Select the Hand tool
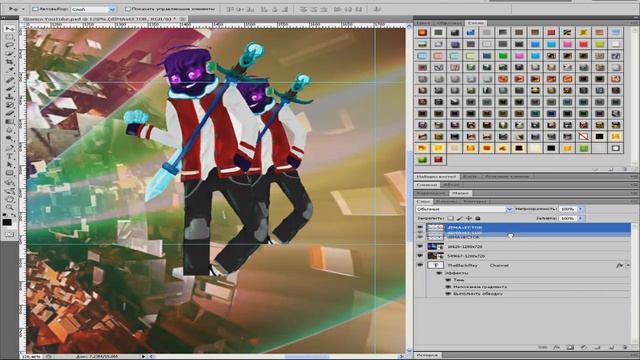 tap(9, 199)
